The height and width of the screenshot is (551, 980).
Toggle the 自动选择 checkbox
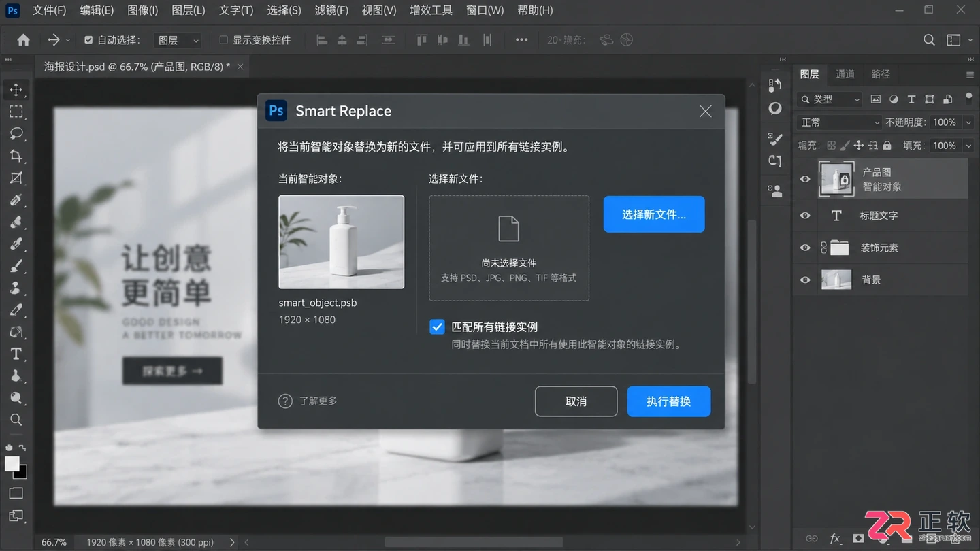coord(88,40)
